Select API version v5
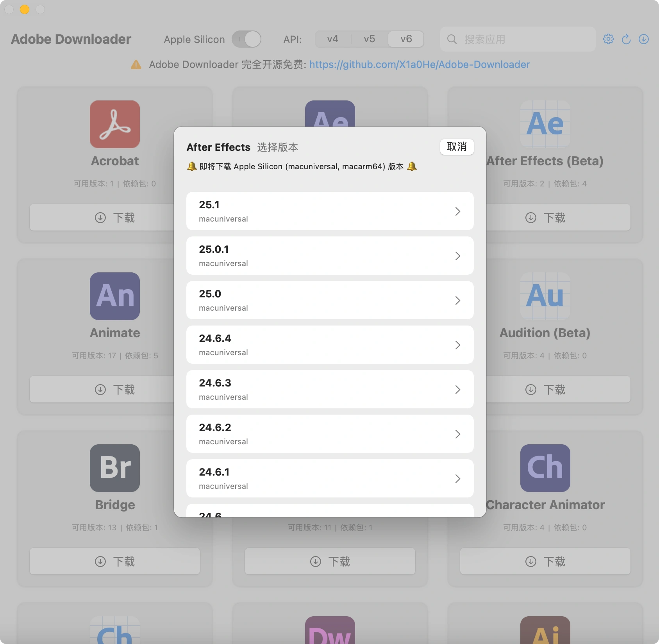This screenshot has height=644, width=659. (370, 39)
